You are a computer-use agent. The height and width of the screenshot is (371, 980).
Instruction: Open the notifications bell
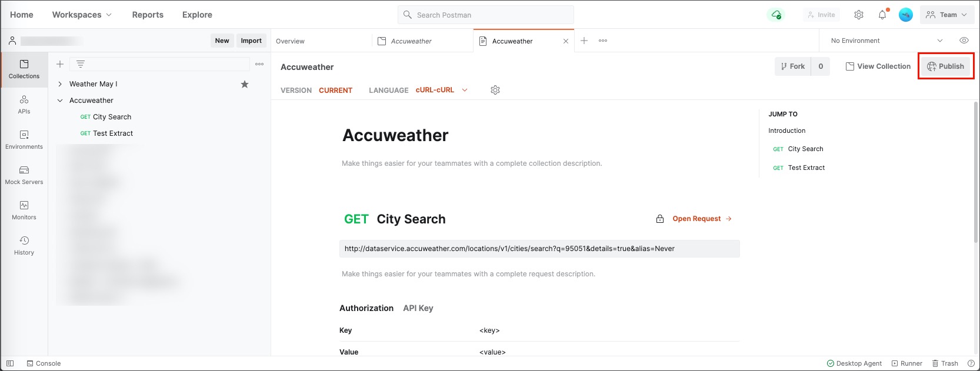pos(882,15)
